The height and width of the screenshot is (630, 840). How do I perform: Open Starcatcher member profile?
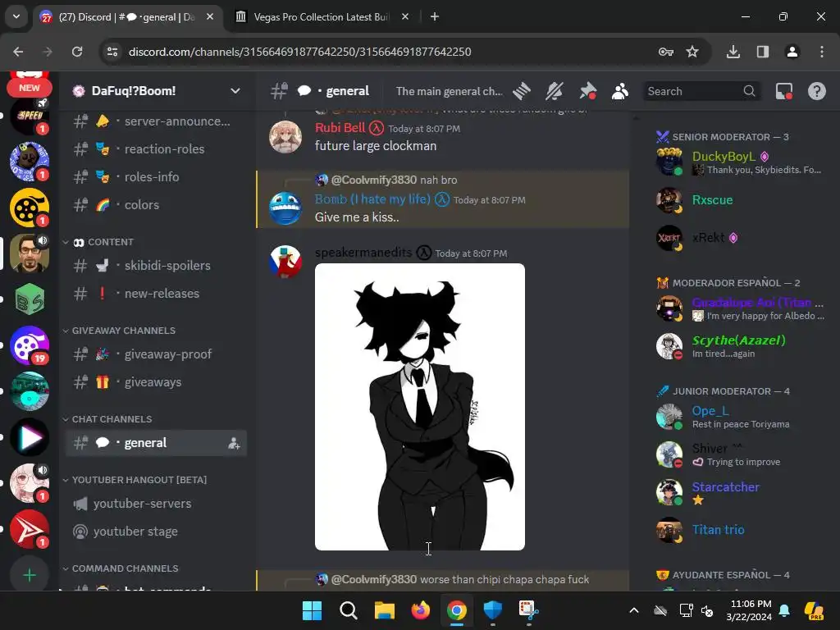coord(740,492)
